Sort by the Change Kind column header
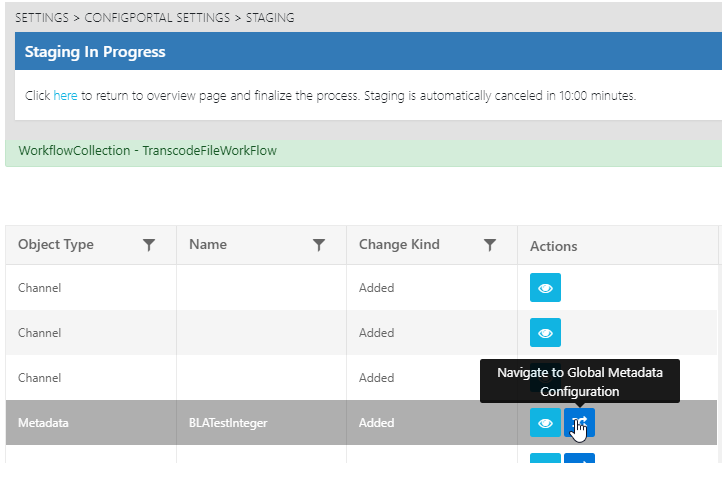This screenshot has width=722, height=501. tap(399, 245)
